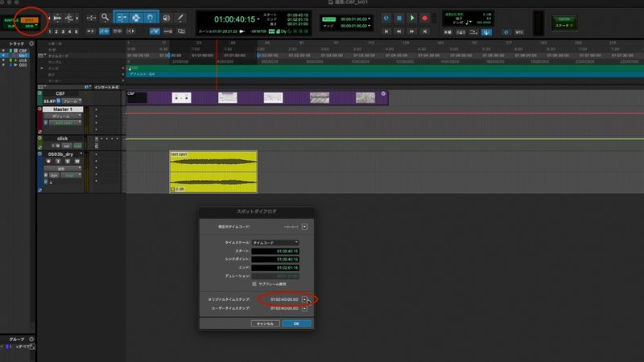
Task: Recall zoom preset 3
Action: [63, 31]
